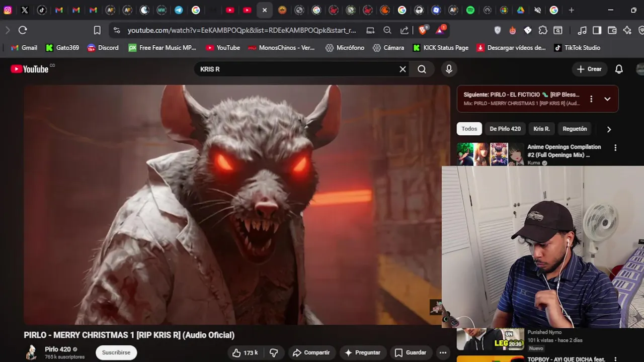Click the share icon in address bar
The image size is (644, 362).
click(x=405, y=30)
